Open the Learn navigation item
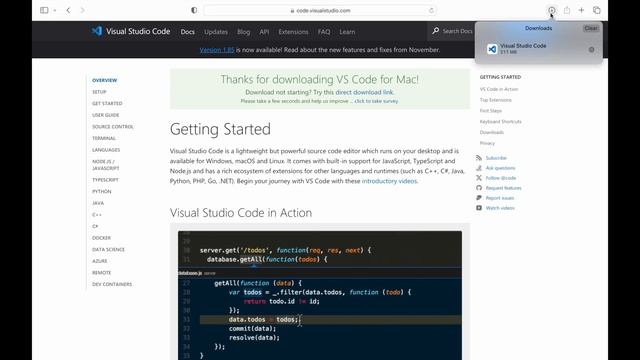640x360 pixels. click(347, 32)
